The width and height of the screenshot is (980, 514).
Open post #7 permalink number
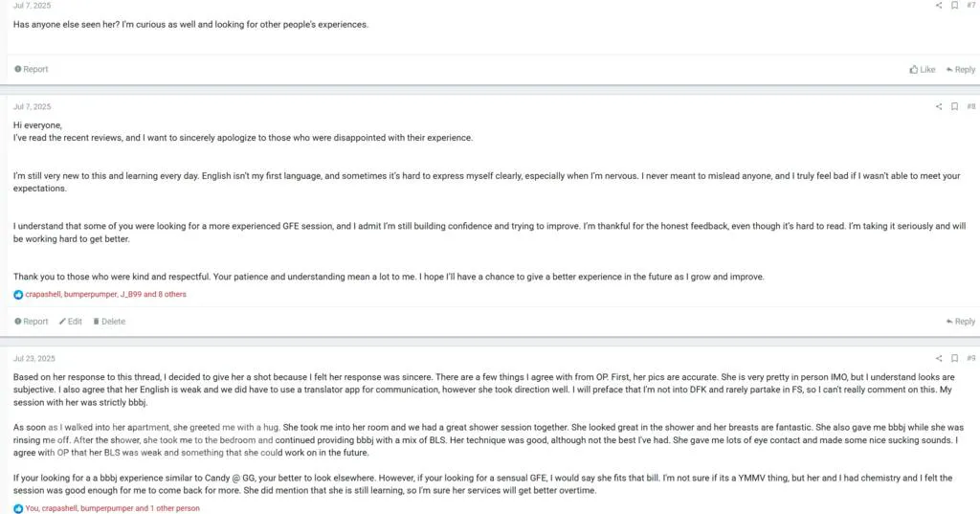[x=970, y=6]
